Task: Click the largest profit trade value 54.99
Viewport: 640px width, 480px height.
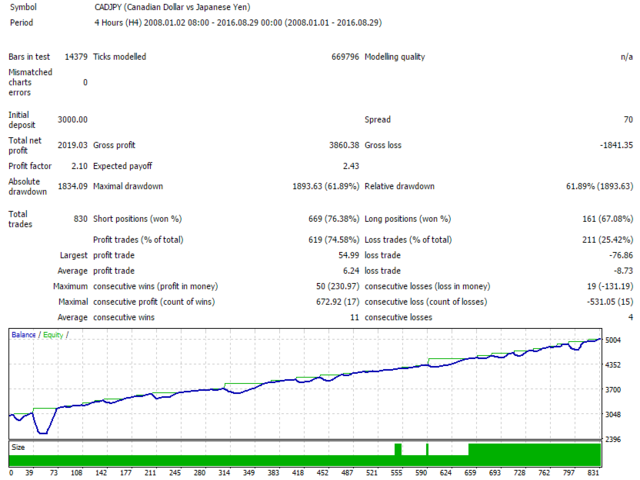Action: pyautogui.click(x=349, y=255)
